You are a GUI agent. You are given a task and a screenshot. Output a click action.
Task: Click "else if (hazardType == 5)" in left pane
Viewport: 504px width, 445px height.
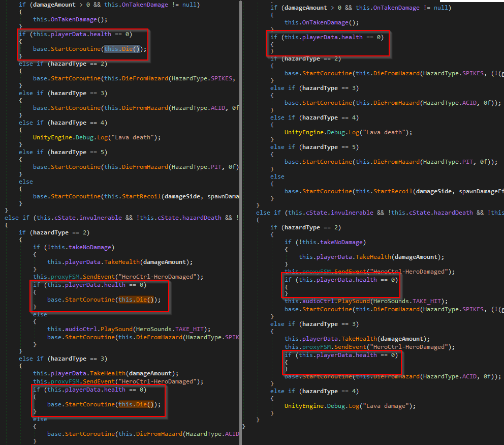[x=63, y=152]
